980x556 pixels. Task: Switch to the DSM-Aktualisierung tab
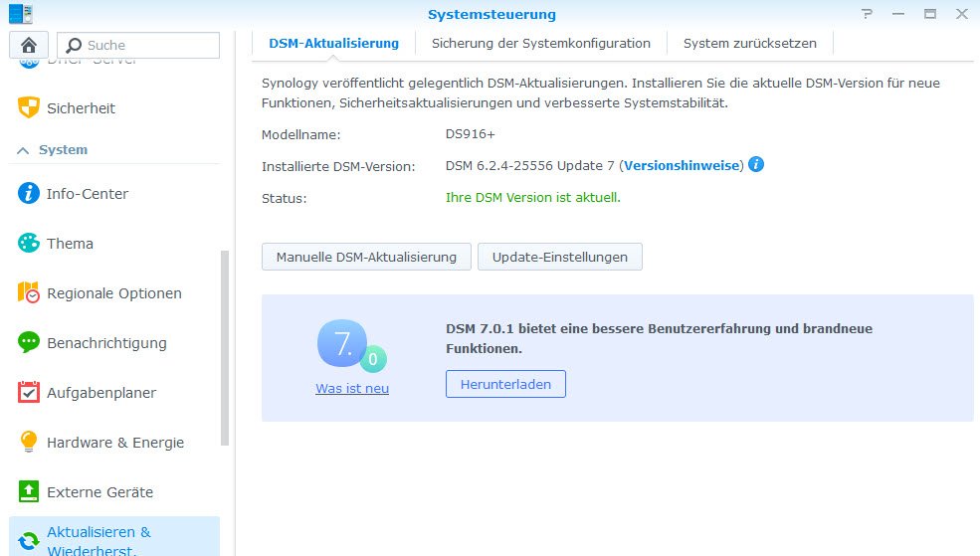(333, 43)
